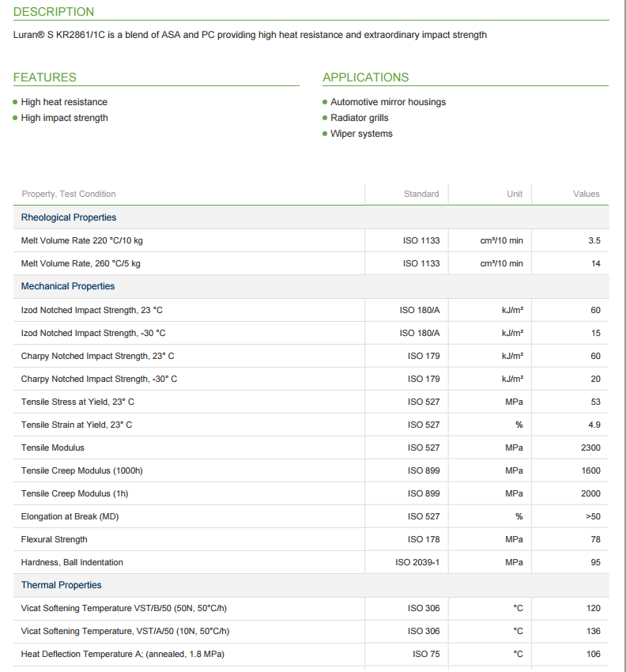This screenshot has height=672, width=626.
Task: Click 'ISO 899' in Tensile Creep Modulus (1000h) row
Action: (x=424, y=470)
